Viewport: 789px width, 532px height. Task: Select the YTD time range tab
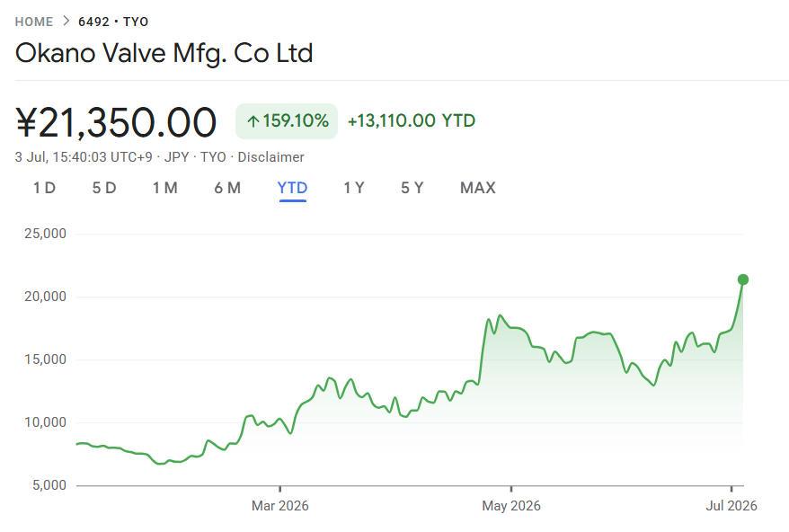[292, 188]
